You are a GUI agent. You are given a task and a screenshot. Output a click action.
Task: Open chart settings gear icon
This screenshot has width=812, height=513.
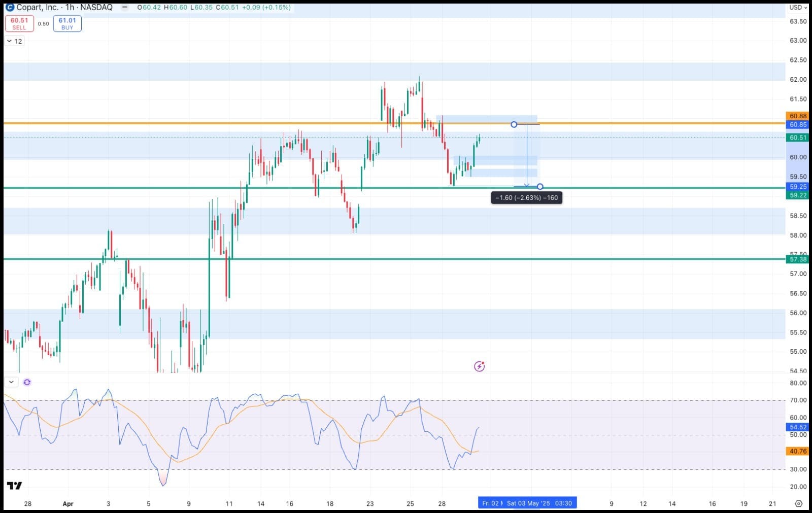point(798,504)
